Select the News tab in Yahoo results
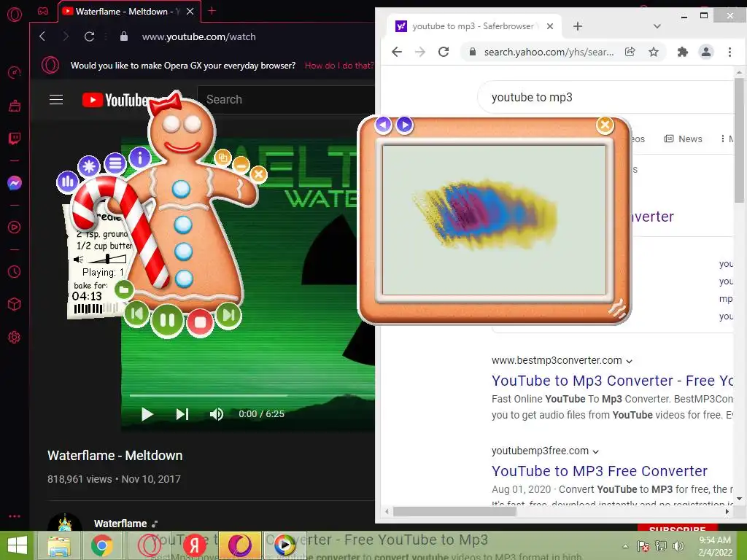Image resolution: width=747 pixels, height=560 pixels. point(683,139)
